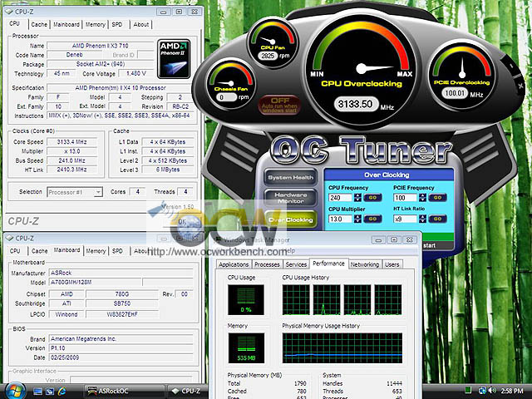The image size is (532, 399).
Task: Apply HT Link Ratio with its GO button
Action: pos(437,219)
